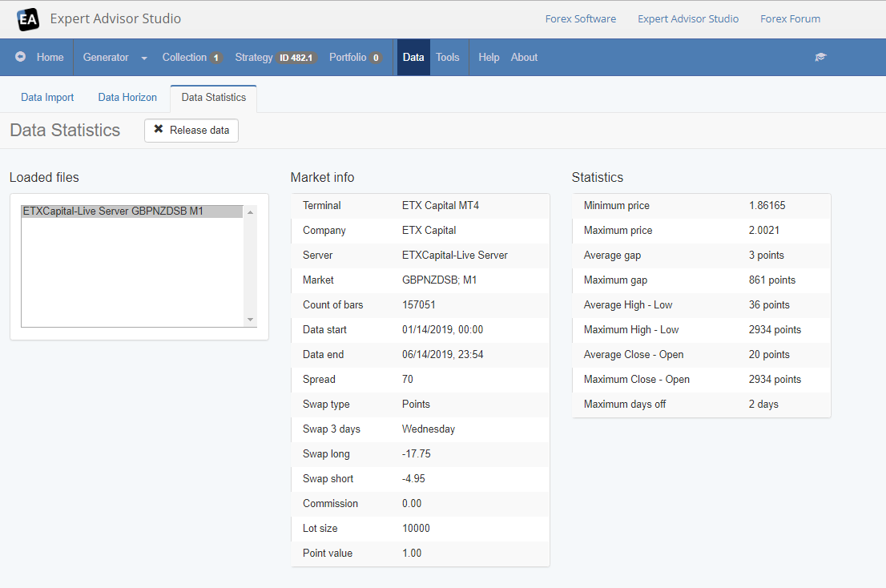Screen dimensions: 886x588
Task: Follow the Expert Advisor Studio header link
Action: click(x=688, y=18)
